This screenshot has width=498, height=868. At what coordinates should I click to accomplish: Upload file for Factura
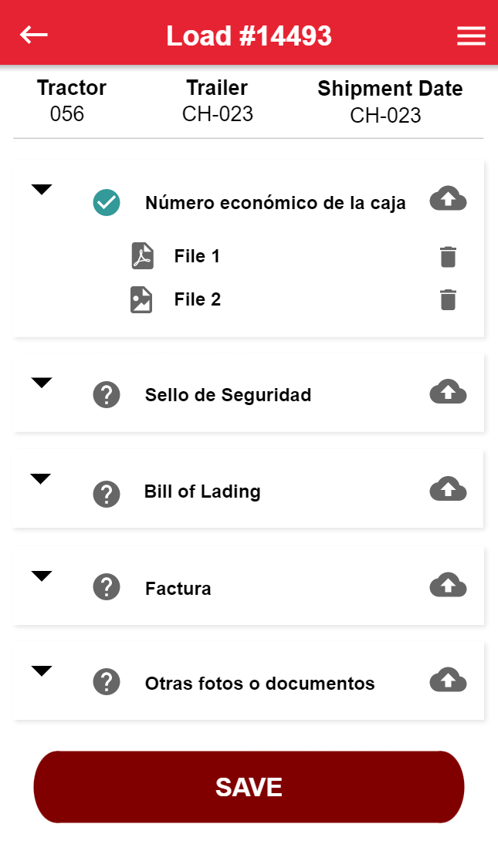tap(448, 585)
